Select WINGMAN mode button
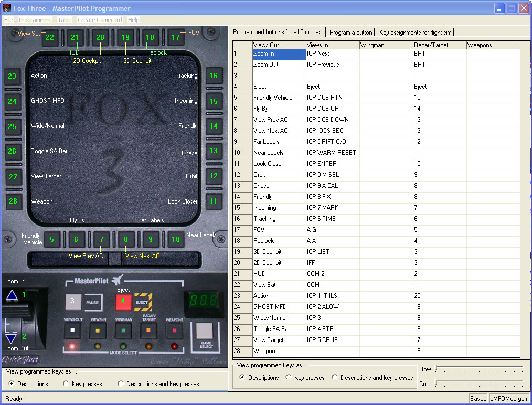The image size is (532, 405). 123,331
